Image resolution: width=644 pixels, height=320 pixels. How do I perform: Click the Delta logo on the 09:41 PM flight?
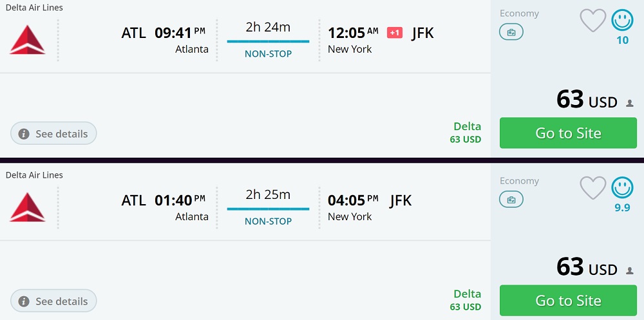coord(28,40)
